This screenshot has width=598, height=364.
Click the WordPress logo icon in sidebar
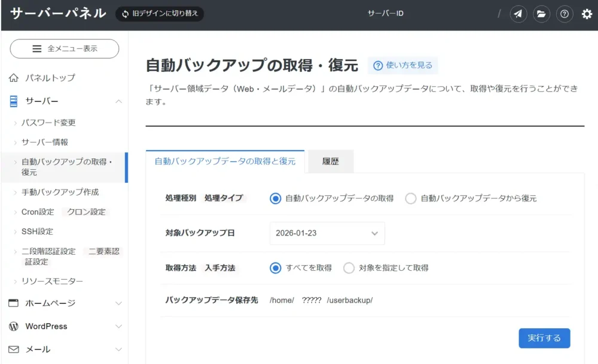pyautogui.click(x=13, y=326)
